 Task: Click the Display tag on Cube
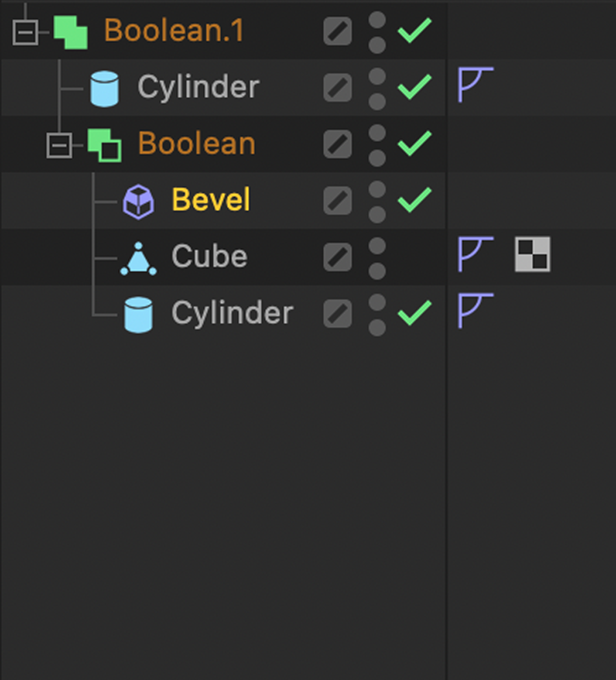point(531,255)
